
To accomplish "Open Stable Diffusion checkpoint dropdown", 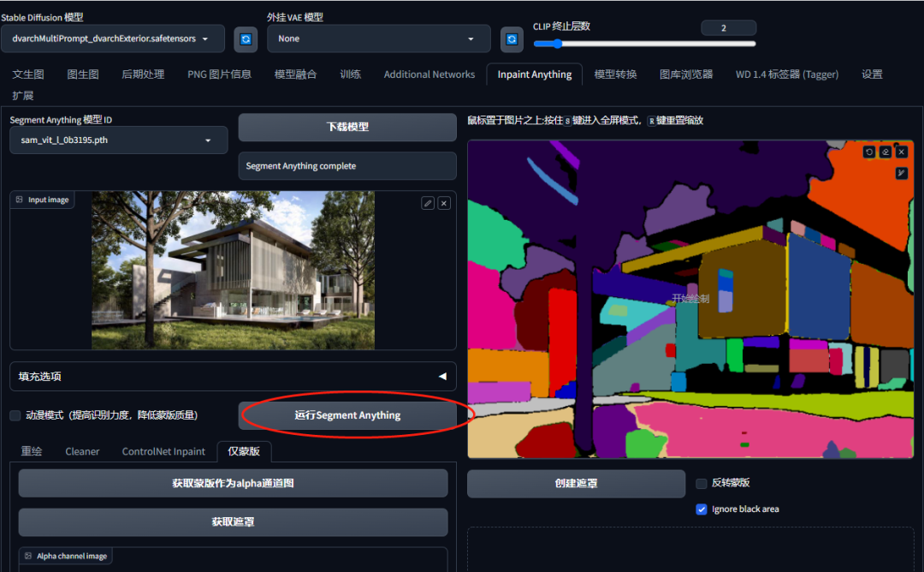I will pyautogui.click(x=113, y=39).
